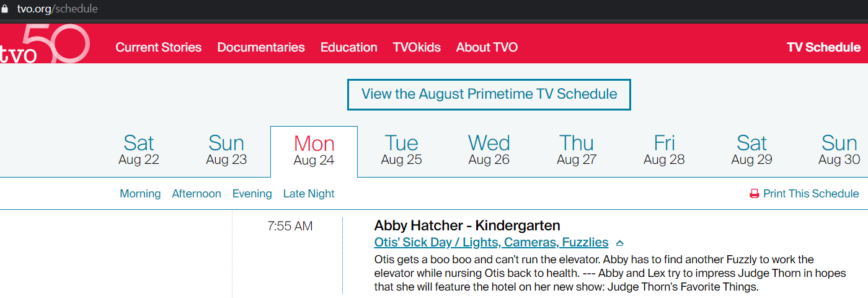Screen dimensions: 868x298
Task: Click the printer icon
Action: pyautogui.click(x=755, y=194)
